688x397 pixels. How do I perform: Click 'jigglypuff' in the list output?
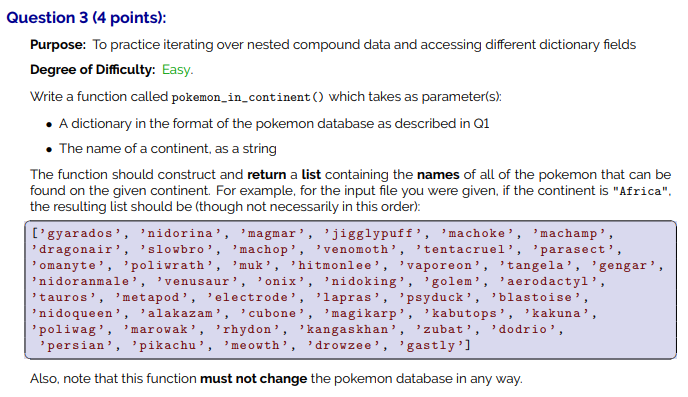(372, 233)
